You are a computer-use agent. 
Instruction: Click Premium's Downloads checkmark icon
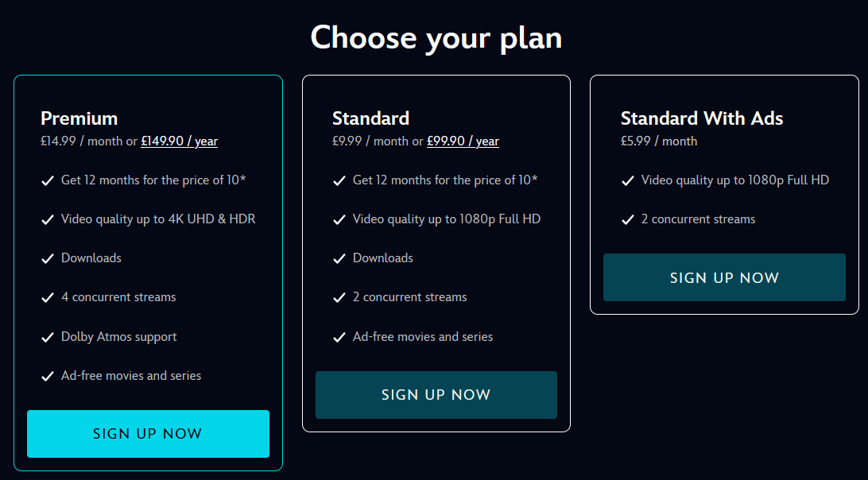(x=47, y=258)
